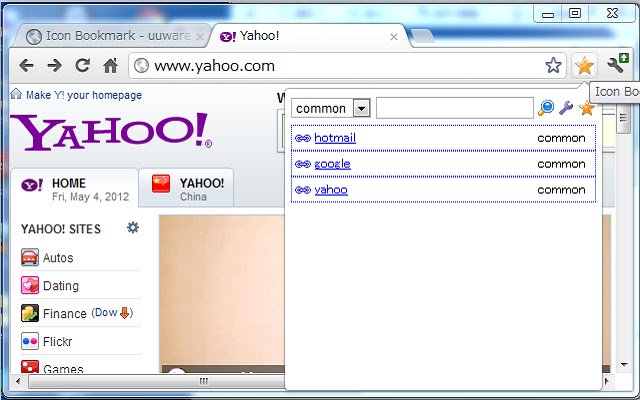Close the Yahoo! tab

394,37
